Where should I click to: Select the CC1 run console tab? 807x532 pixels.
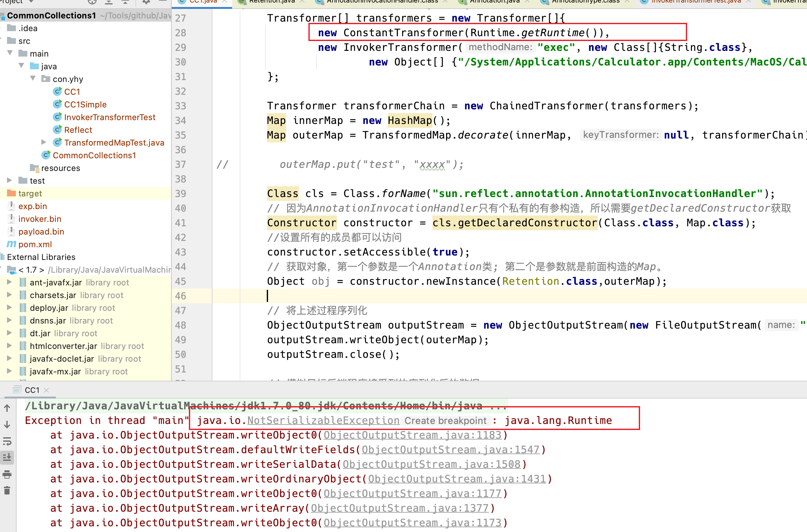[32, 390]
